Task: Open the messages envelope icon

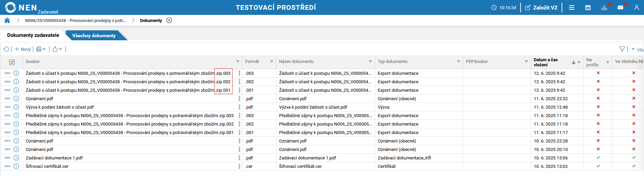Action: 620,7
